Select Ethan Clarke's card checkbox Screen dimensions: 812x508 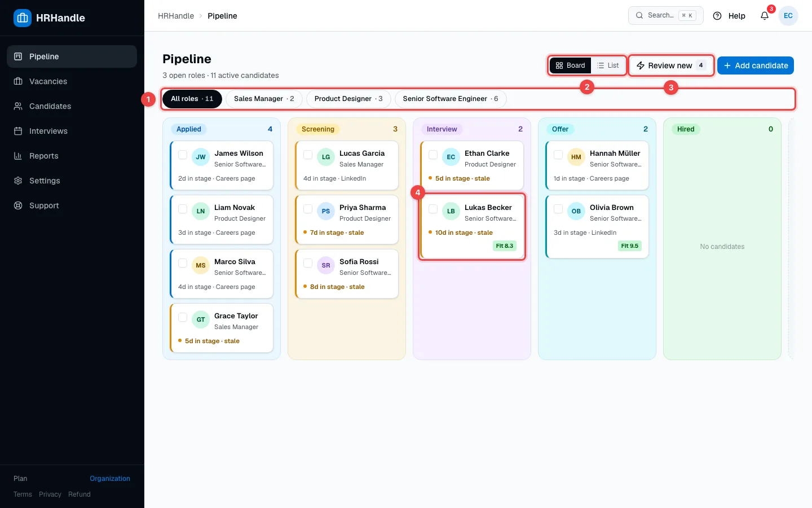click(433, 155)
